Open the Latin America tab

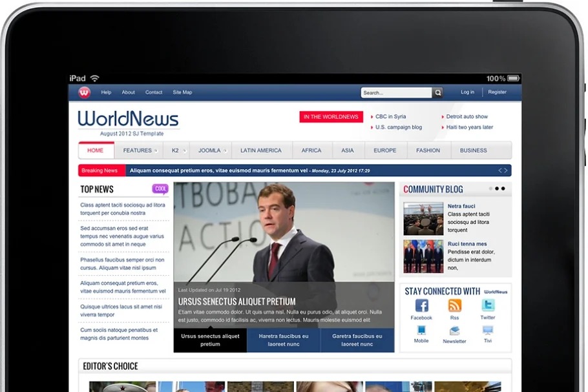tap(261, 150)
